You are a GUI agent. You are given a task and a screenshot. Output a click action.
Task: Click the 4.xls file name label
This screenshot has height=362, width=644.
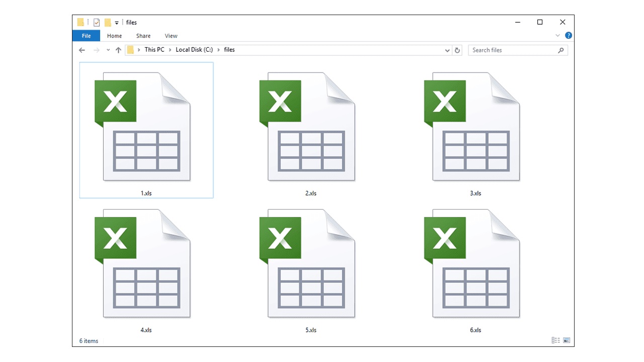pyautogui.click(x=146, y=330)
